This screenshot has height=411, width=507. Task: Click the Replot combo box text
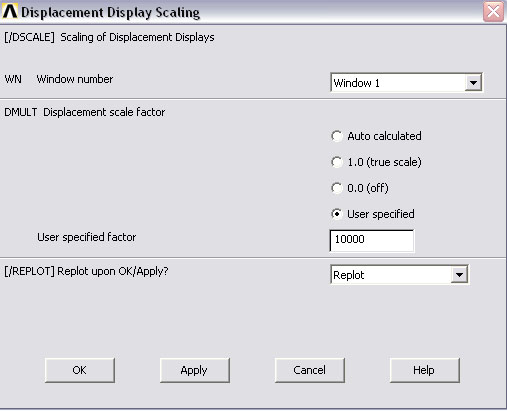click(349, 275)
